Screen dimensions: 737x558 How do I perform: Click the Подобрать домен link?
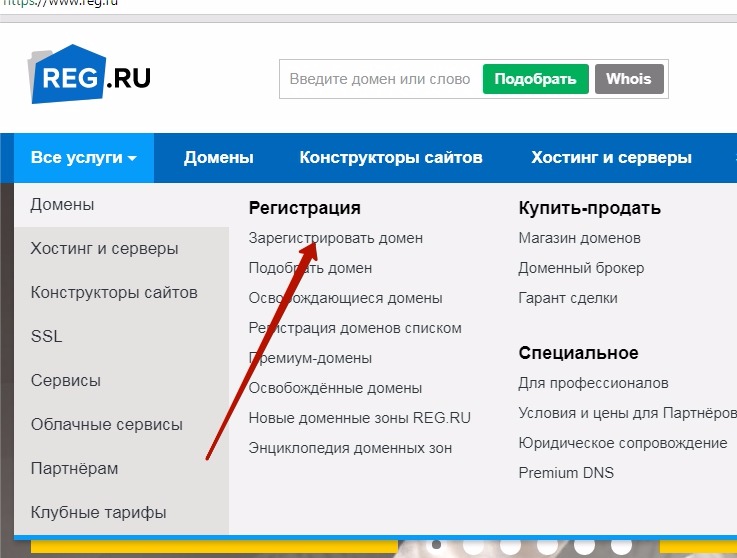(x=310, y=268)
